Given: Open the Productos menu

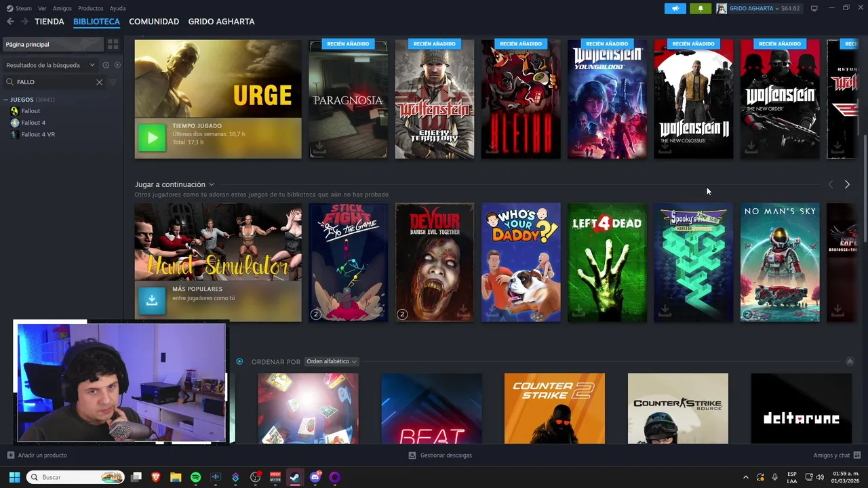Looking at the screenshot, I should point(91,8).
